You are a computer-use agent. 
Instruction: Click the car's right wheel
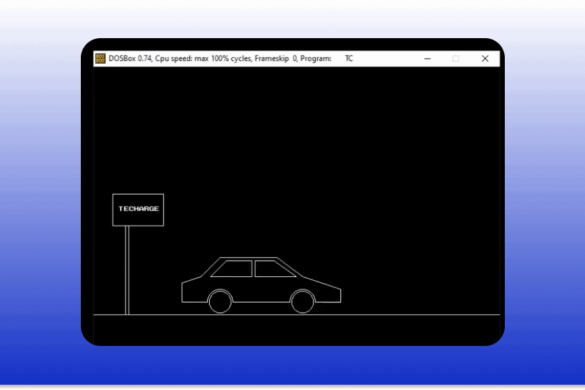click(302, 302)
